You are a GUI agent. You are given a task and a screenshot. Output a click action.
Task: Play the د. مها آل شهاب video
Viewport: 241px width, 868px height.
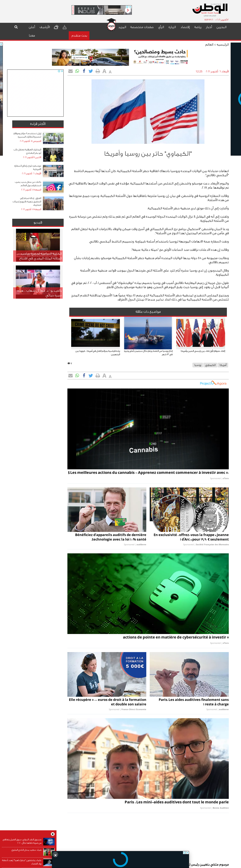point(38,282)
